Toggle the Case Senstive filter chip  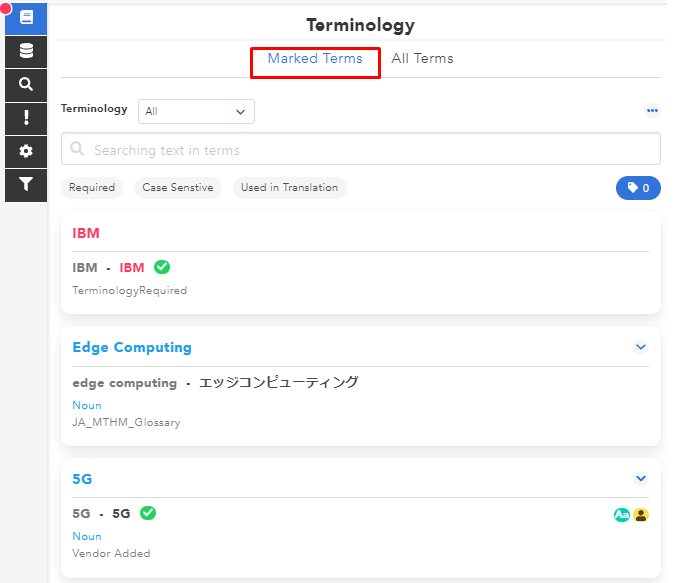click(177, 188)
